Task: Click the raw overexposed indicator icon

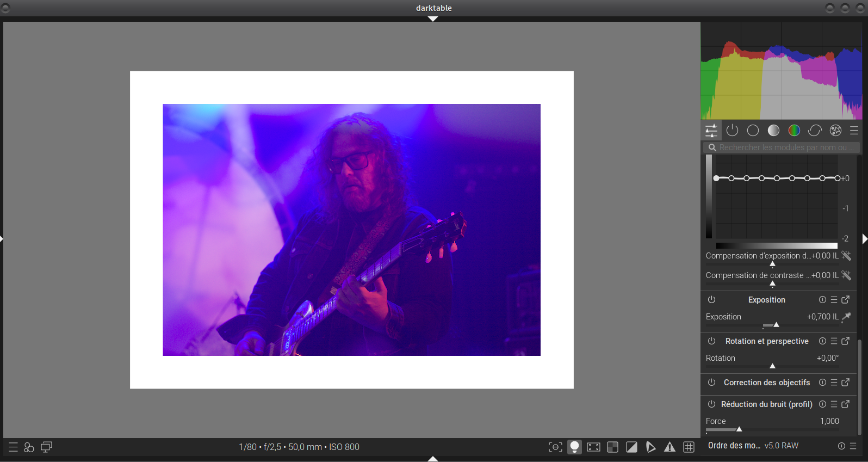Action: 612,447
